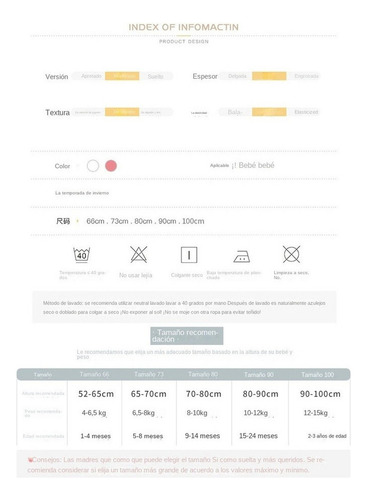Select the white color swatch
This screenshot has width=367, height=500.
[x=93, y=166]
